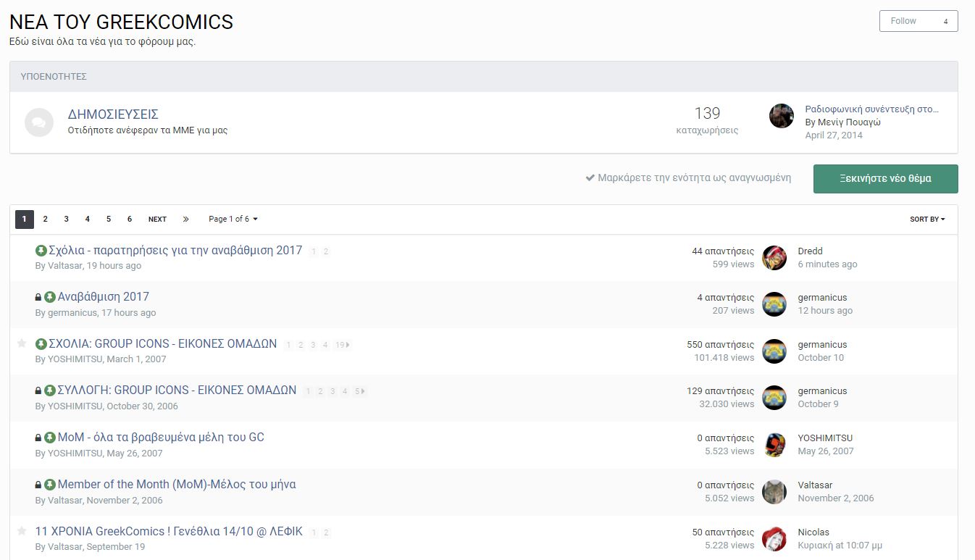This screenshot has height=560, width=975.
Task: Expand more pages arrow after 19 in ΣΧΟΛΙΑ topic
Action: tap(348, 345)
